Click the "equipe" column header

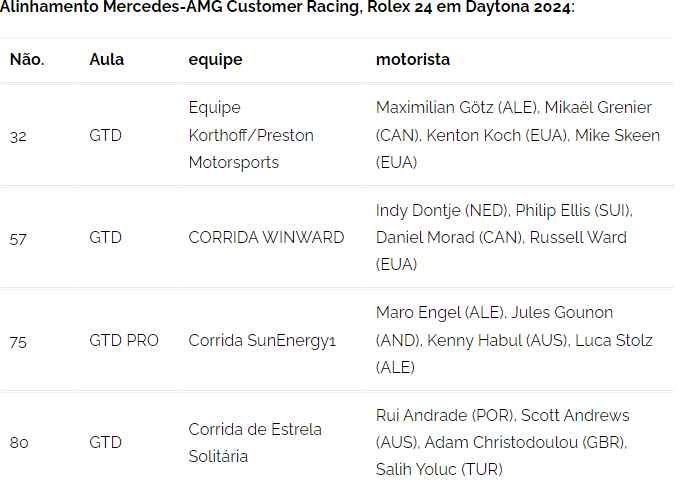click(x=215, y=59)
